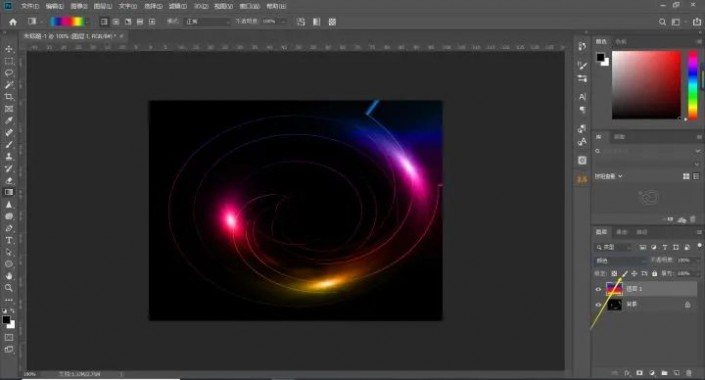Open the 编辑 Edit menu
Screen dimensions: 705x380
pyautogui.click(x=54, y=6)
